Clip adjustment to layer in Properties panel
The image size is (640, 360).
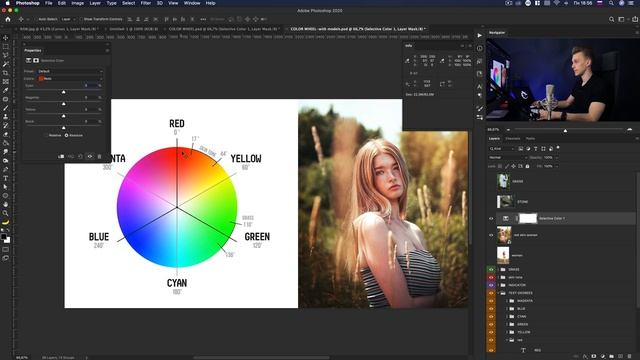[61, 156]
